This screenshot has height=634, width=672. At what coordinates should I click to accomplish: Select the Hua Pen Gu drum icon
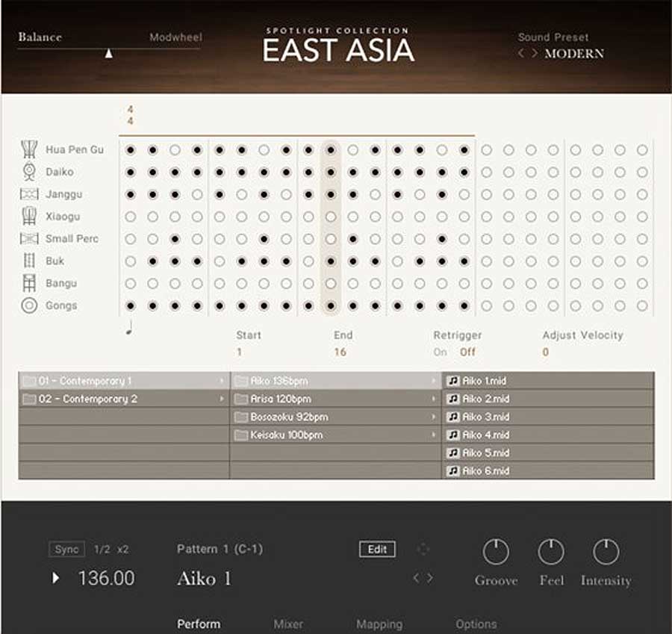(29, 149)
